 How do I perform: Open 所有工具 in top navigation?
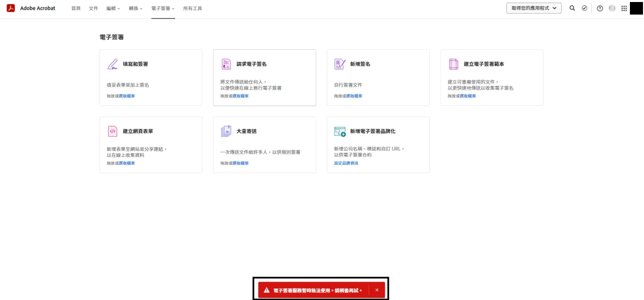193,9
